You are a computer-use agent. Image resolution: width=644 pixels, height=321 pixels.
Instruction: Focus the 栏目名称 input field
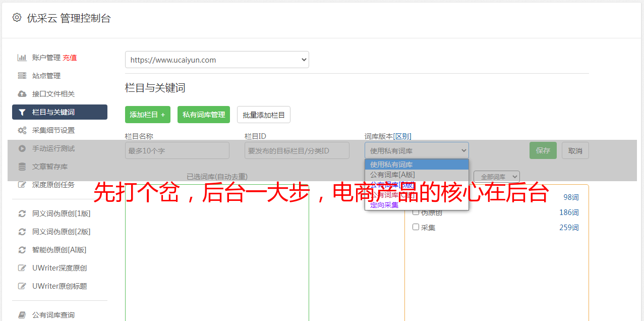click(x=177, y=150)
